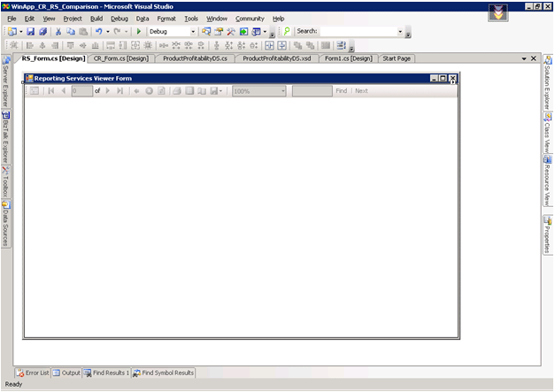Click the Solution Explorer toolbar icon
This screenshot has height=392, width=555.
[206, 32]
